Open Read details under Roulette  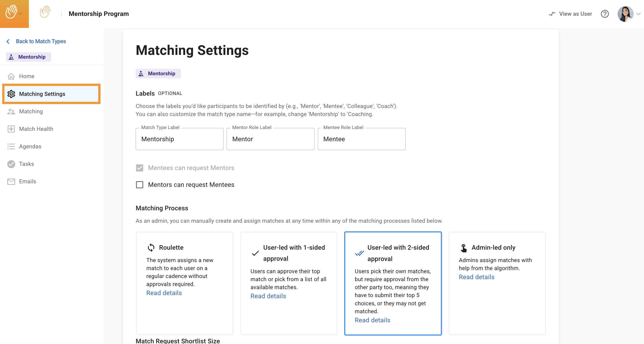point(164,293)
